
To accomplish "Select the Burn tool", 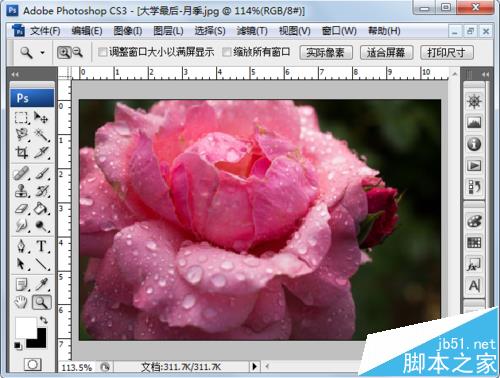I will pos(41,226).
